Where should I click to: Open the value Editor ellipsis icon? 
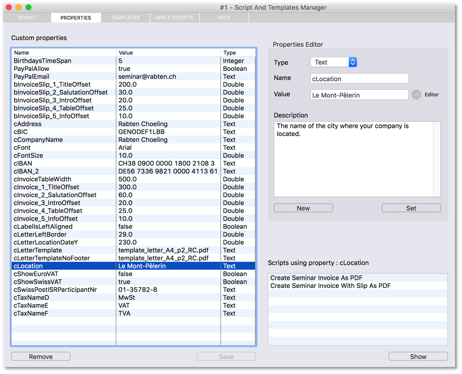pyautogui.click(x=416, y=95)
